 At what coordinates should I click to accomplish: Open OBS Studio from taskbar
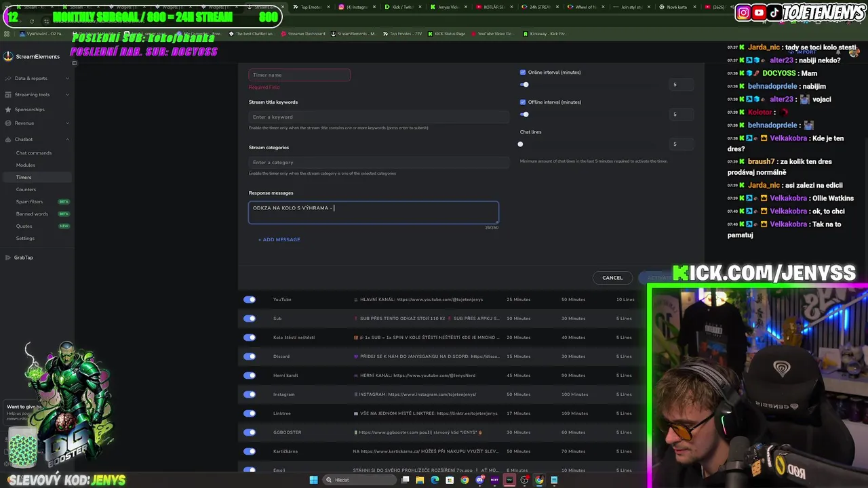[x=524, y=480]
